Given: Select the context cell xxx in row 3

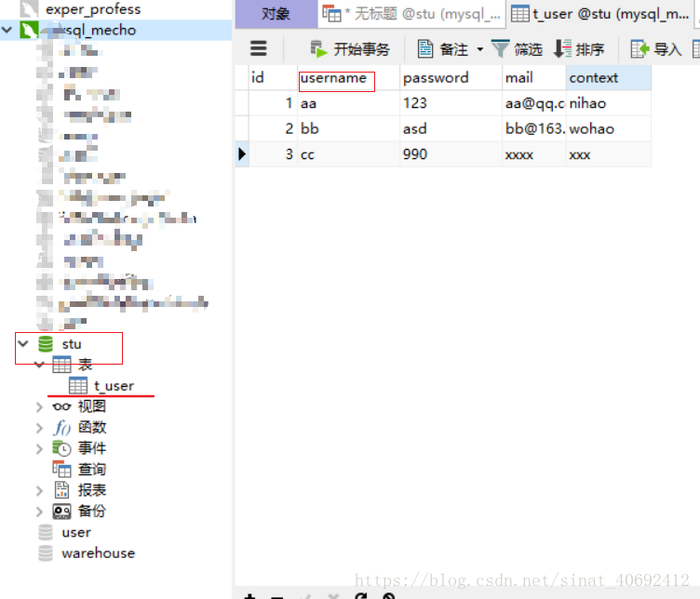Looking at the screenshot, I should point(609,154).
